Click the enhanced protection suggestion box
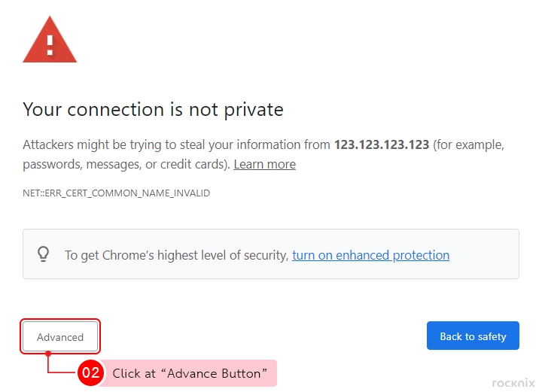The width and height of the screenshot is (542, 392). 271,254
